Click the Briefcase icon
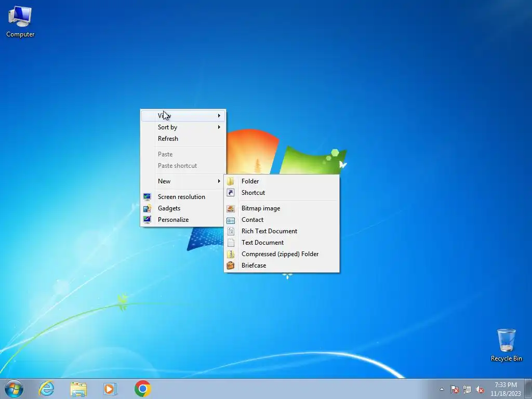 click(230, 265)
